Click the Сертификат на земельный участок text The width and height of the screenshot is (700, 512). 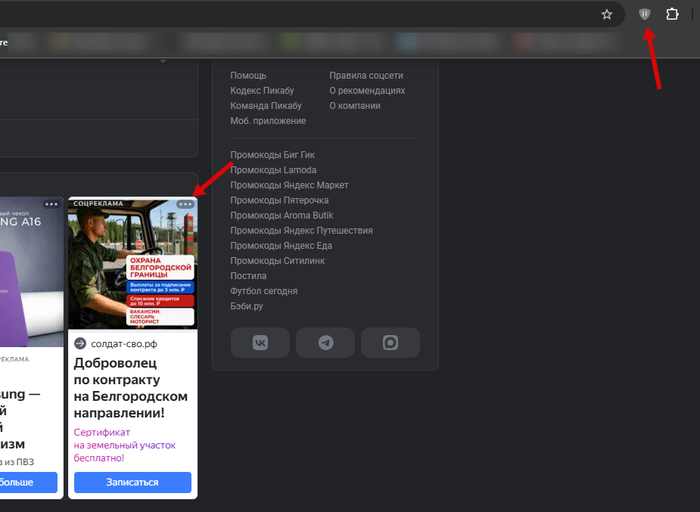pos(125,445)
